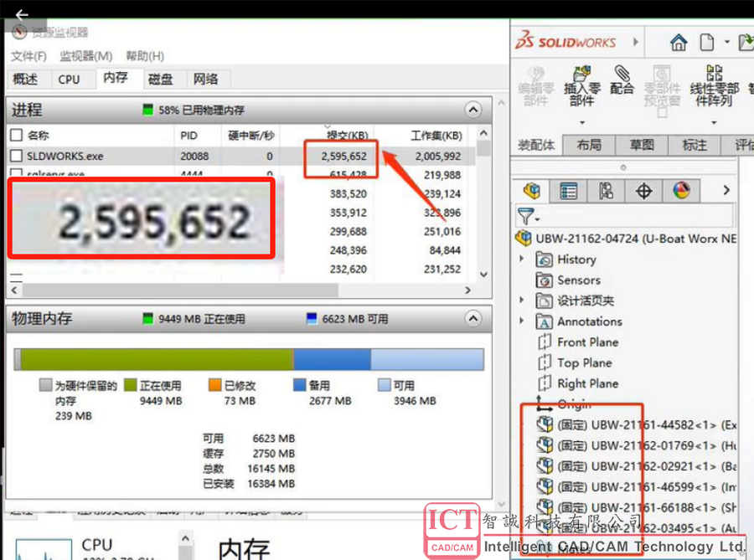Tick the select-all checkbox beside 名称
The height and width of the screenshot is (560, 754).
[x=17, y=135]
